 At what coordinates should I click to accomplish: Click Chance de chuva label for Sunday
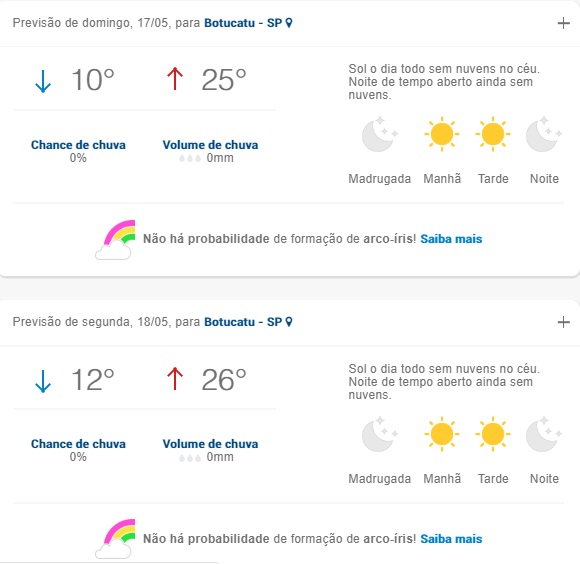pyautogui.click(x=78, y=145)
